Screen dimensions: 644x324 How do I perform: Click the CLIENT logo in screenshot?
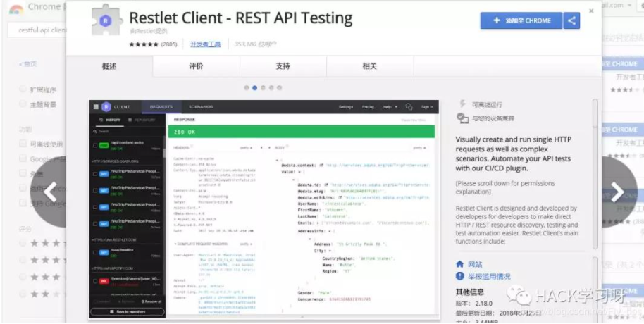pos(116,107)
